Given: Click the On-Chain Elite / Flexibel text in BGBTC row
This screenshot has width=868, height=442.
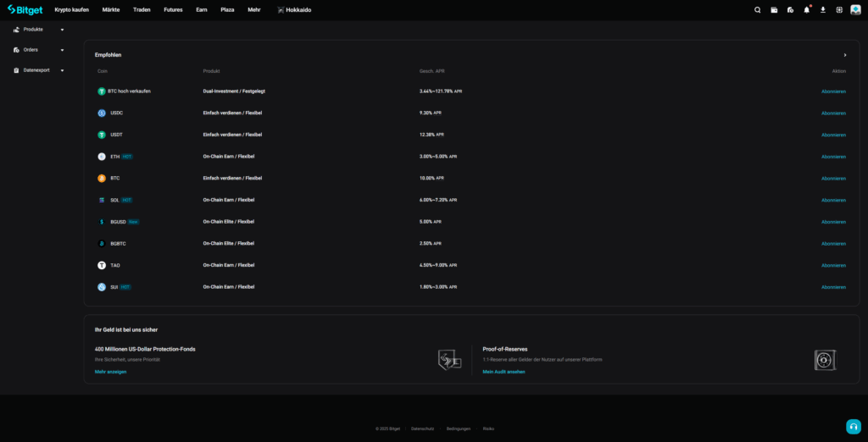Looking at the screenshot, I should pos(229,243).
